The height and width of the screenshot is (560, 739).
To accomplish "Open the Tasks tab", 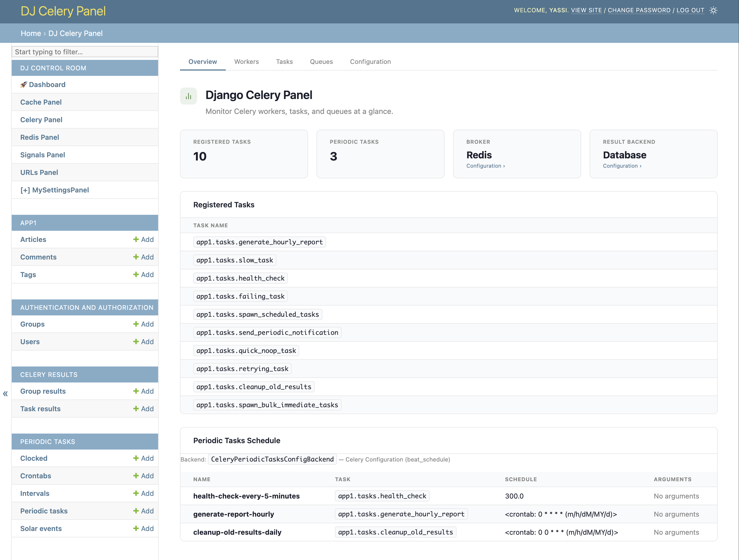I will click(284, 62).
